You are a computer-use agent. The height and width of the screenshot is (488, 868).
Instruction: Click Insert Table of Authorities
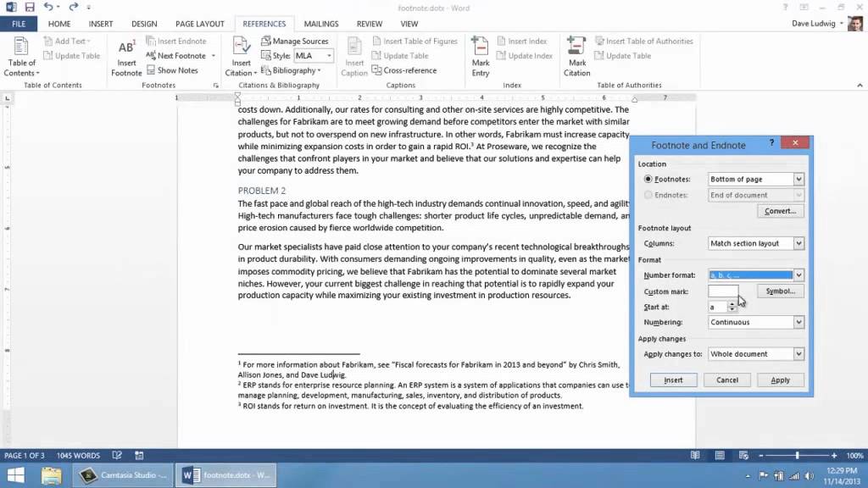pyautogui.click(x=643, y=41)
